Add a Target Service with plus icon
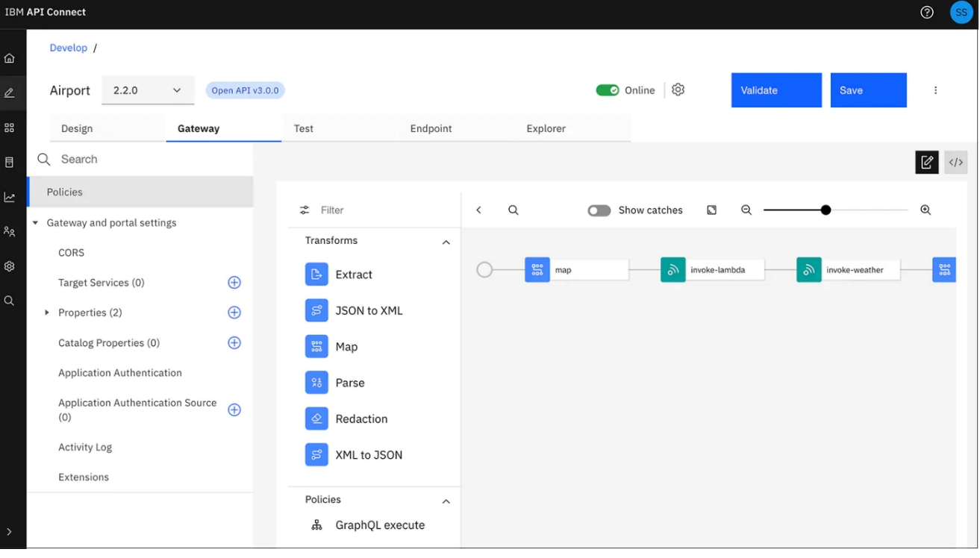Screen dimensions: 980x558 pyautogui.click(x=234, y=283)
